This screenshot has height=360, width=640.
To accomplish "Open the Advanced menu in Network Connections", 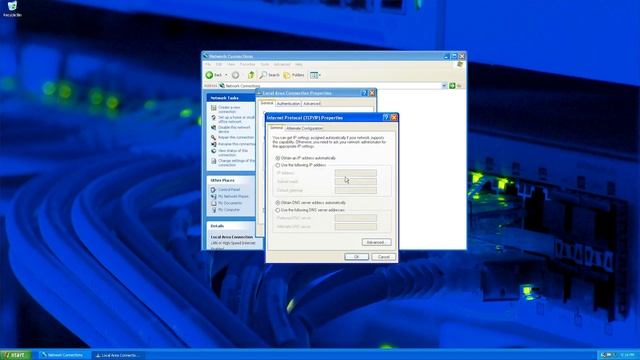I will click(x=282, y=64).
